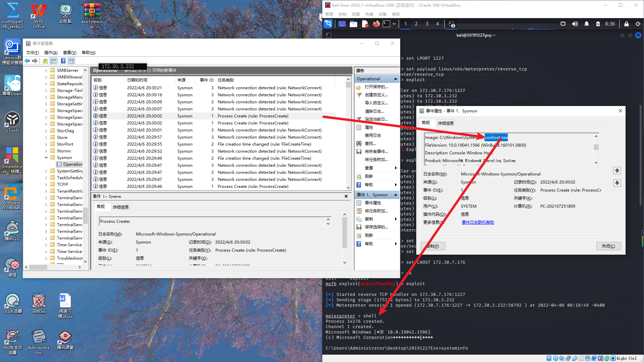Expand the TCPIP tree node
Screen dimensions: 644x362
point(46,185)
